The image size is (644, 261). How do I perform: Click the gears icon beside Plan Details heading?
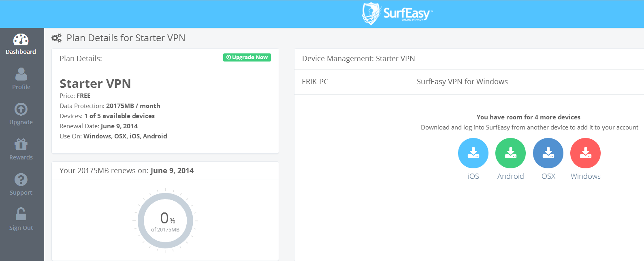pyautogui.click(x=57, y=38)
